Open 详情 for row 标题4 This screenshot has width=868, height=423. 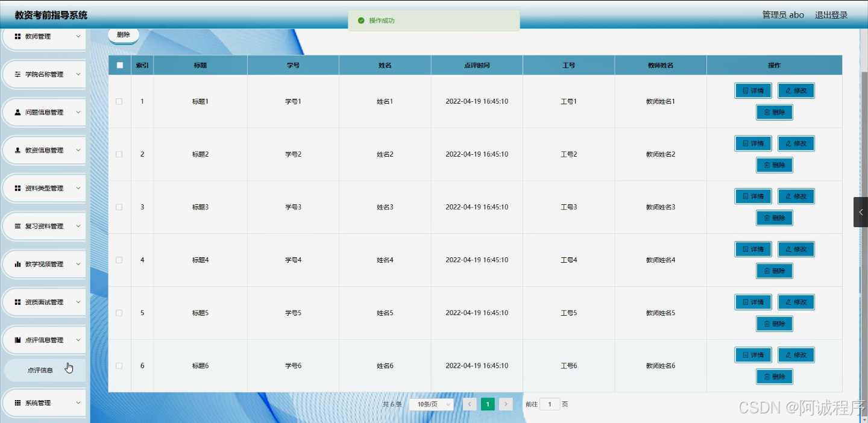point(753,249)
